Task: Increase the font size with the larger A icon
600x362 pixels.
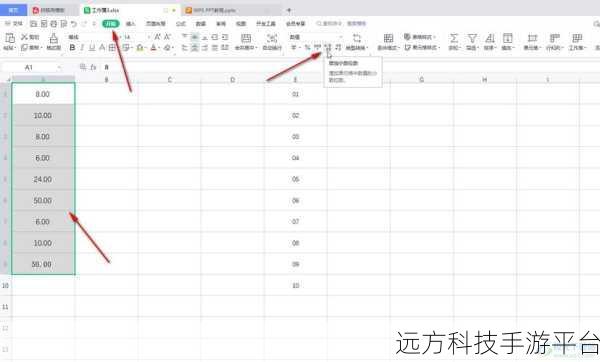Action: (157, 37)
